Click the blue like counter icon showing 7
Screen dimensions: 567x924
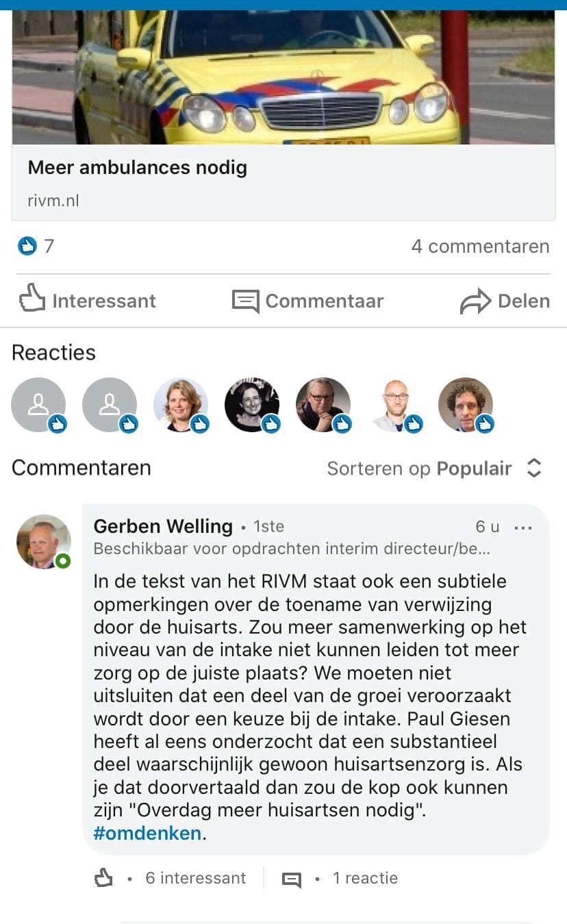[27, 246]
